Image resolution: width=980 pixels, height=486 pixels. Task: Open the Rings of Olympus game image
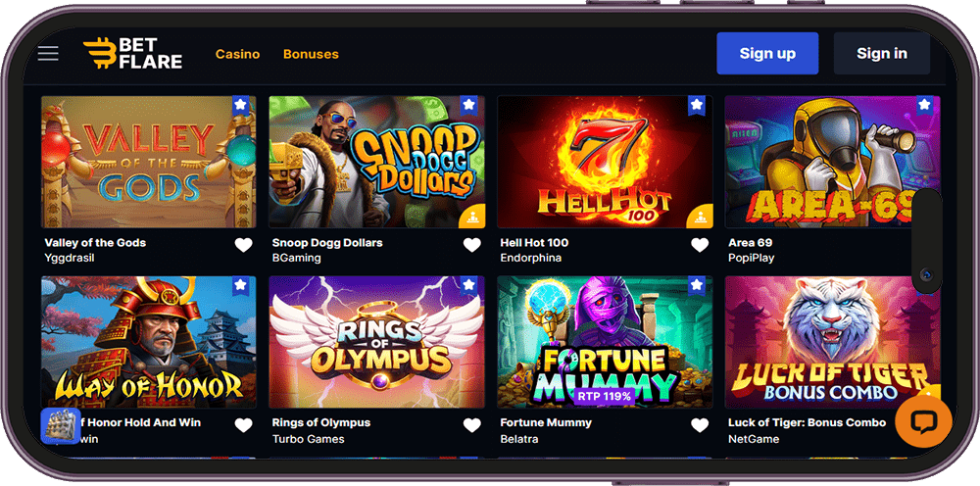coord(376,342)
